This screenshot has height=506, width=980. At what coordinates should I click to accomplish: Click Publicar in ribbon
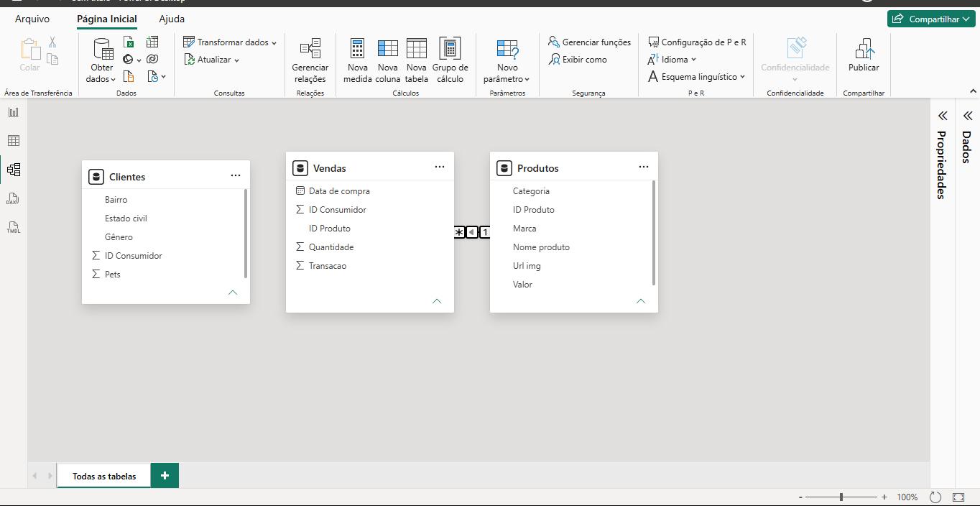click(864, 55)
